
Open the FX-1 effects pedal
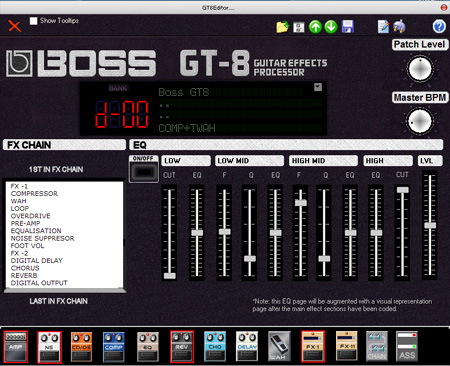pyautogui.click(x=313, y=347)
